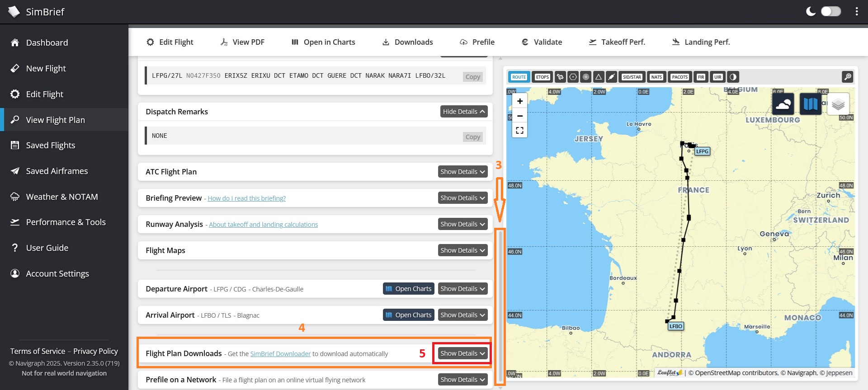Screen dimensions: 868x390
Task: Expand Departure Airport details
Action: 462,289
